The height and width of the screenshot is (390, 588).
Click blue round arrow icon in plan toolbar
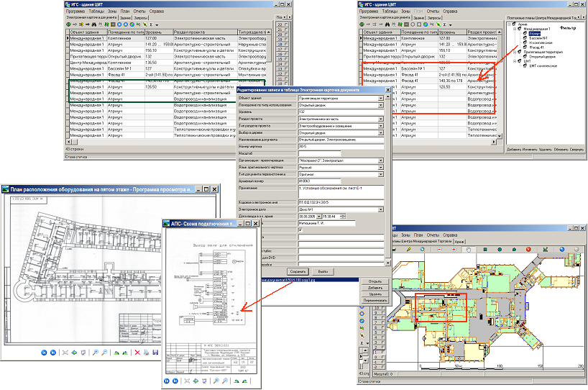(x=561, y=249)
